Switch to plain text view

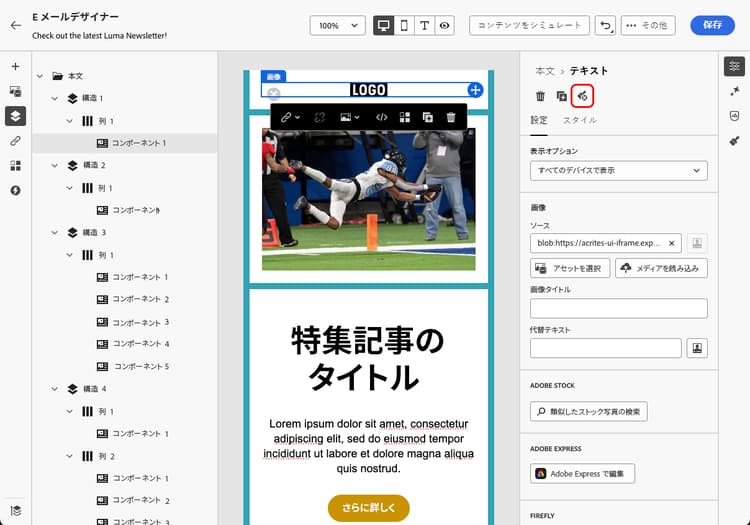click(424, 26)
